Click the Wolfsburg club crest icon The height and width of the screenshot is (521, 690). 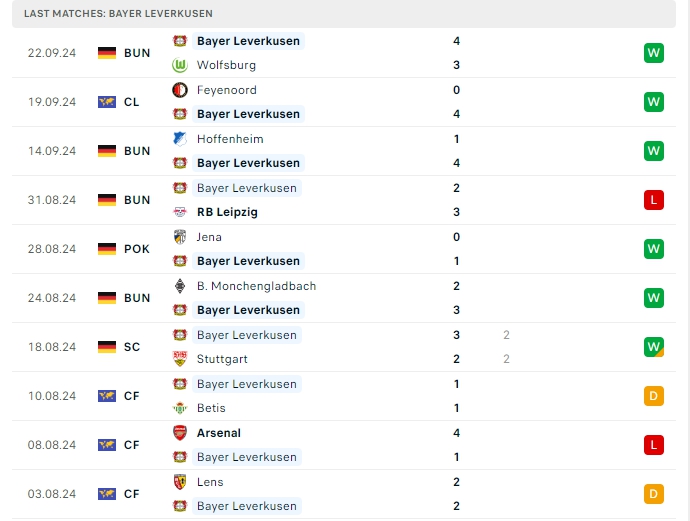click(x=180, y=65)
